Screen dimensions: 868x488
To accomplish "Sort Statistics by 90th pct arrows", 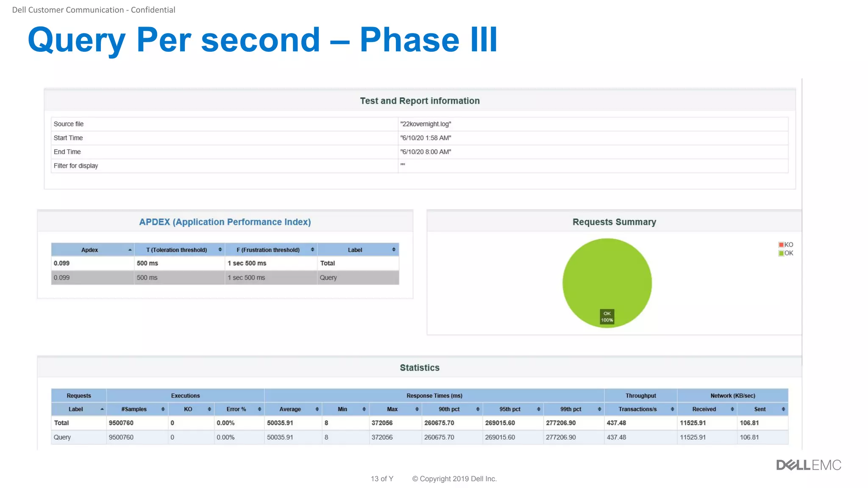I will 478,409.
